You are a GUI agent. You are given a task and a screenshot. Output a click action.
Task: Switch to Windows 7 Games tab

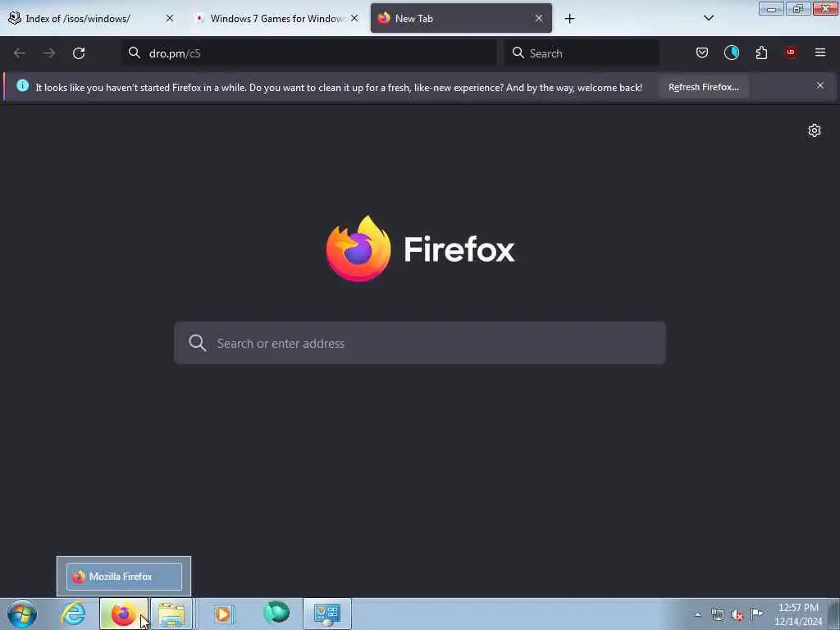click(x=276, y=18)
